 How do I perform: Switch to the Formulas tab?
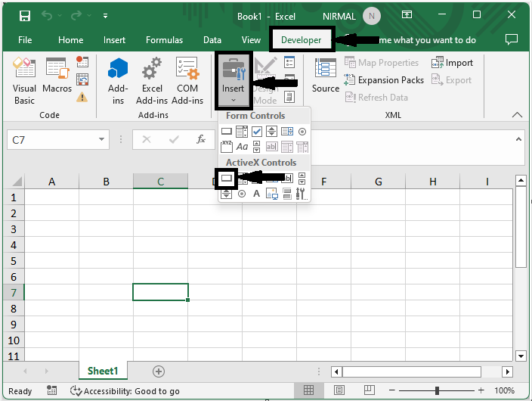(164, 40)
